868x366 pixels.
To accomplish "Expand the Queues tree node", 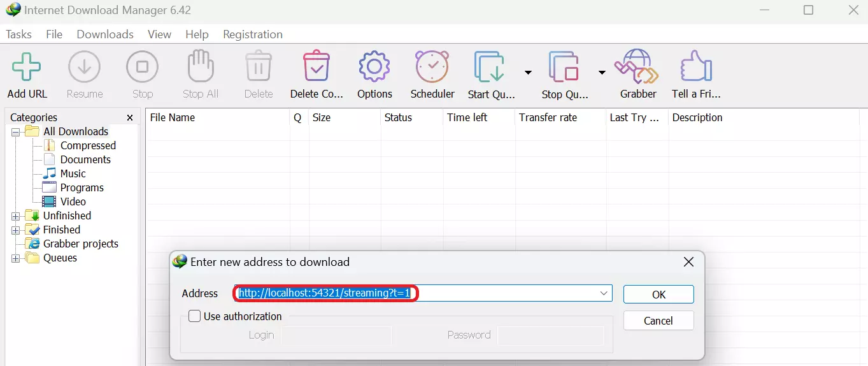I will pos(16,258).
